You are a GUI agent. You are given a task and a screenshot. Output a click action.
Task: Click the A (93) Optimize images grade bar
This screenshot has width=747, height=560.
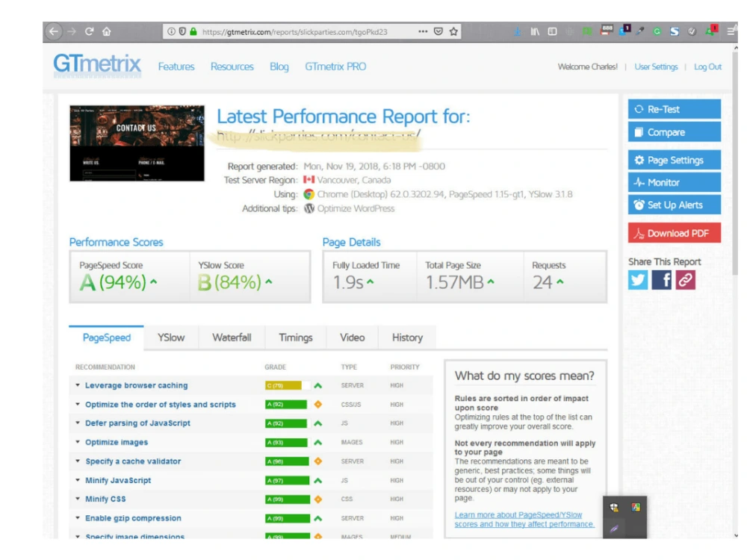(288, 442)
